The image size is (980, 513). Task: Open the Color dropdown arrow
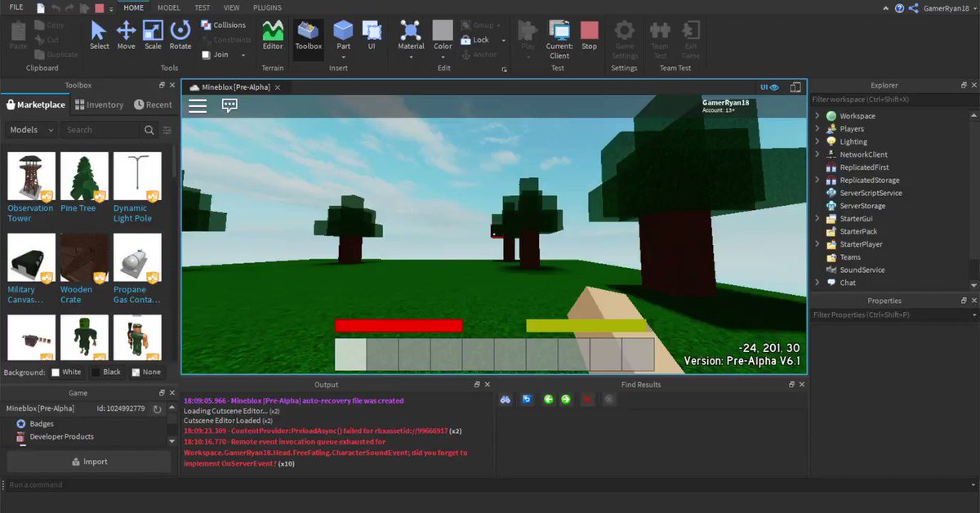(443, 57)
